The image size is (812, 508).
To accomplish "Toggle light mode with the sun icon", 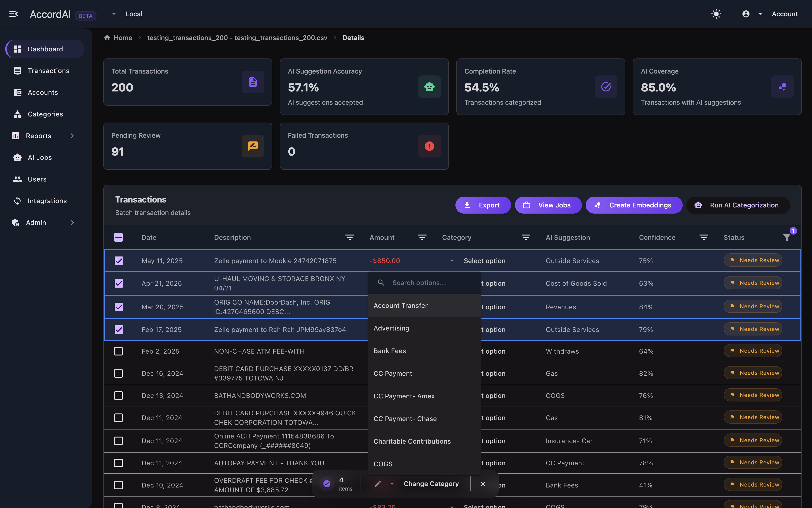I will [x=716, y=14].
